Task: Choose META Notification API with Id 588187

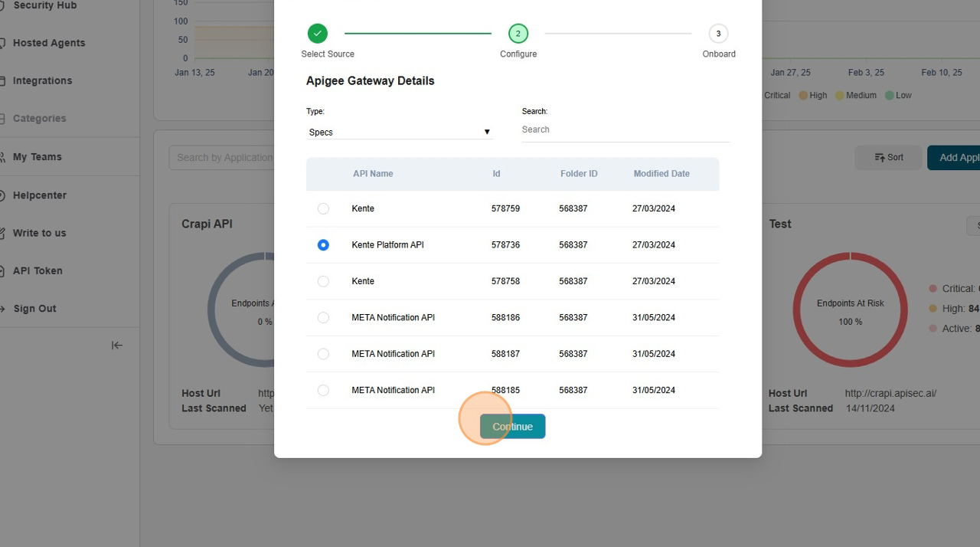Action: [x=323, y=354]
